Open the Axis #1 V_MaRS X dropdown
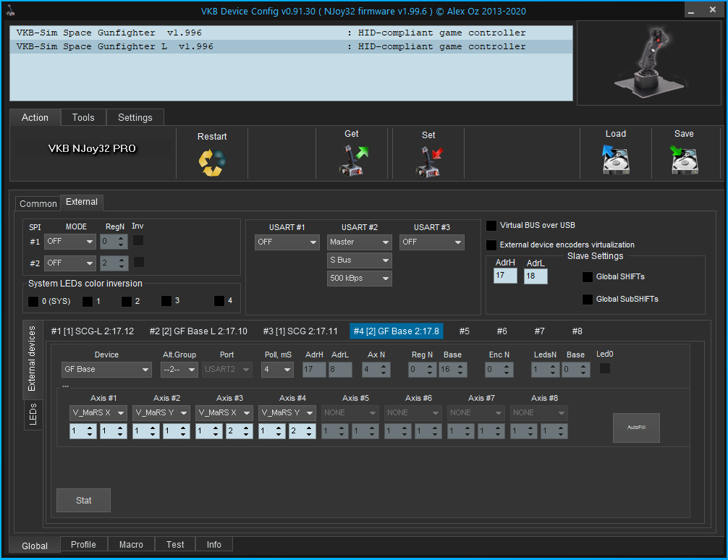 click(x=98, y=413)
